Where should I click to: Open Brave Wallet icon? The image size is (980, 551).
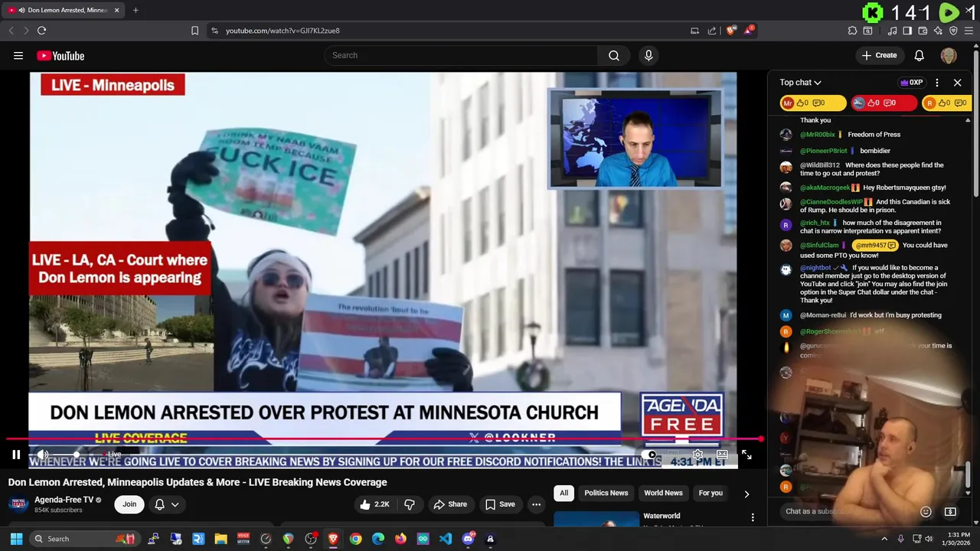(x=923, y=31)
